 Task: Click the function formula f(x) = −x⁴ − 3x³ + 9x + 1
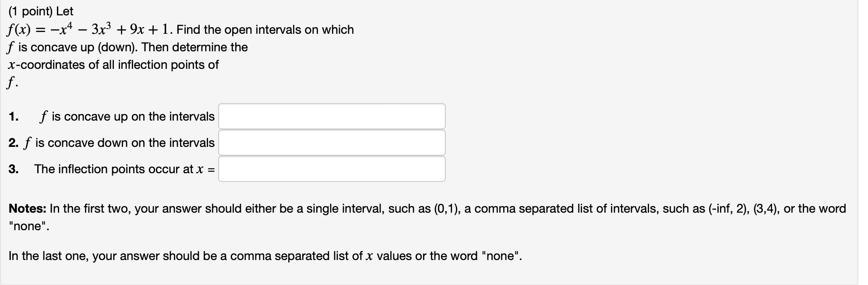pyautogui.click(x=89, y=29)
